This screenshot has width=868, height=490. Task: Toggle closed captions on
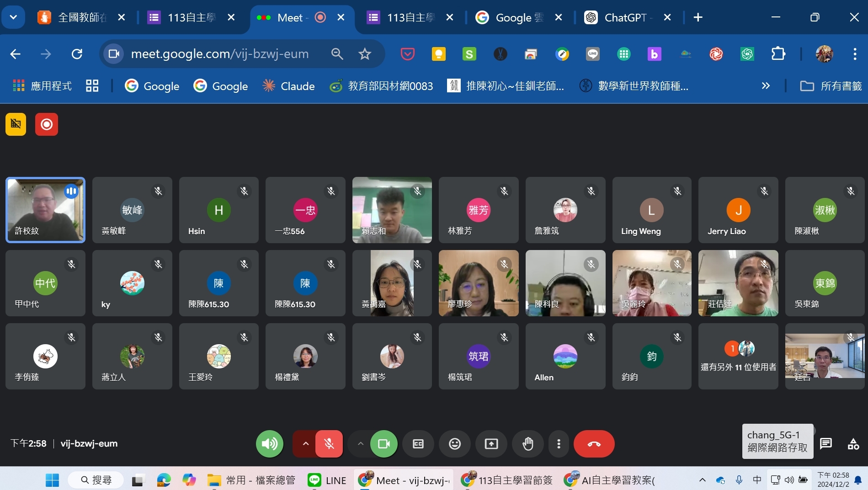click(418, 443)
